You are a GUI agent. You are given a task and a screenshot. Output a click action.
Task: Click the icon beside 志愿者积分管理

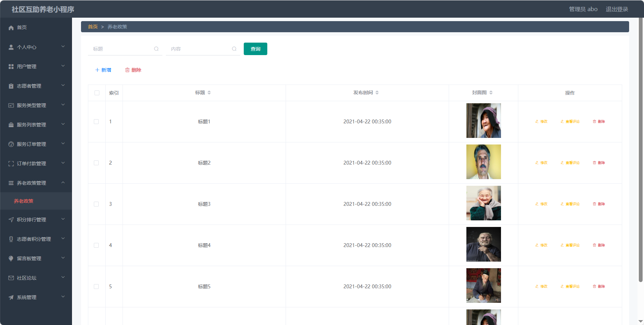(11, 239)
